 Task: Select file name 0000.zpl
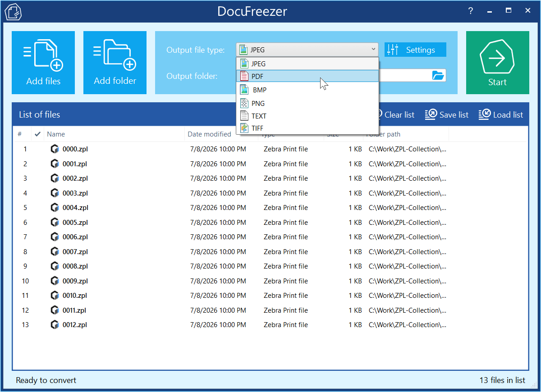point(75,149)
